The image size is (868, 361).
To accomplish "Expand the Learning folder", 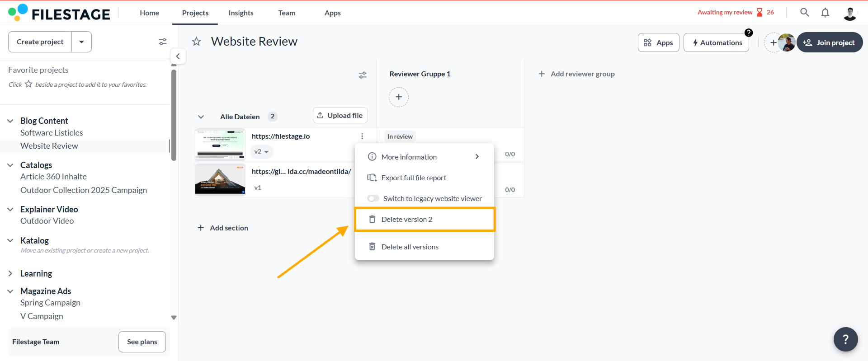I will click(10, 274).
